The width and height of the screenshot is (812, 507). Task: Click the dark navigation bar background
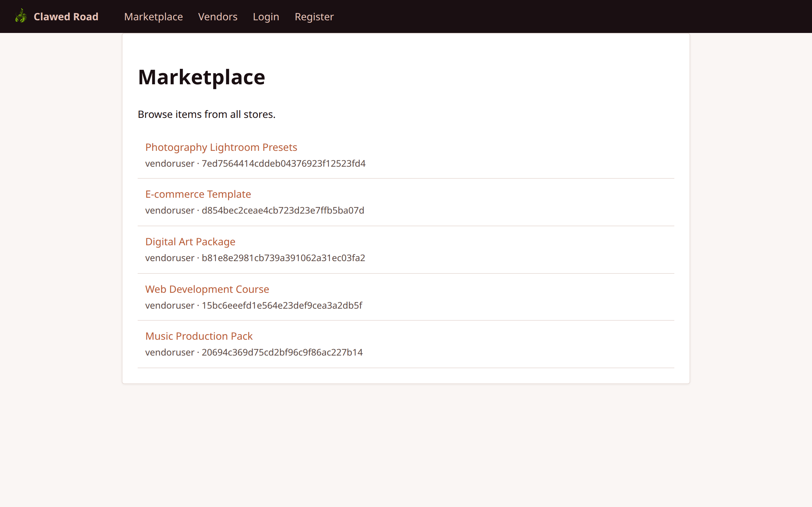(570, 16)
